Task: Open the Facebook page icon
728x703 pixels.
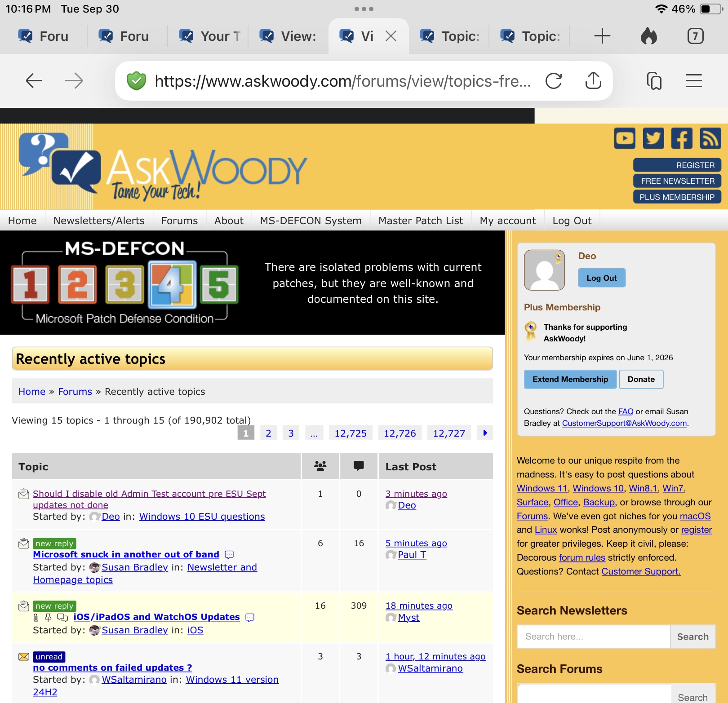Action: coord(682,138)
